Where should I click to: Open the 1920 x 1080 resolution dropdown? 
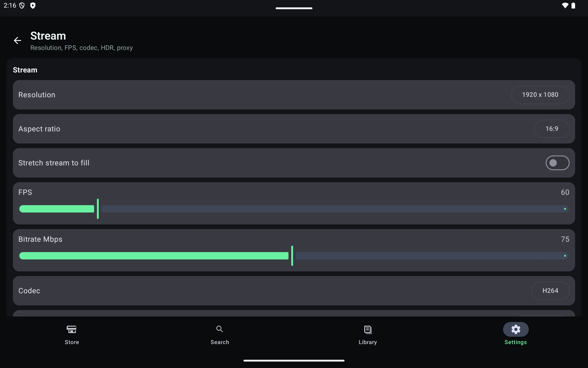540,95
